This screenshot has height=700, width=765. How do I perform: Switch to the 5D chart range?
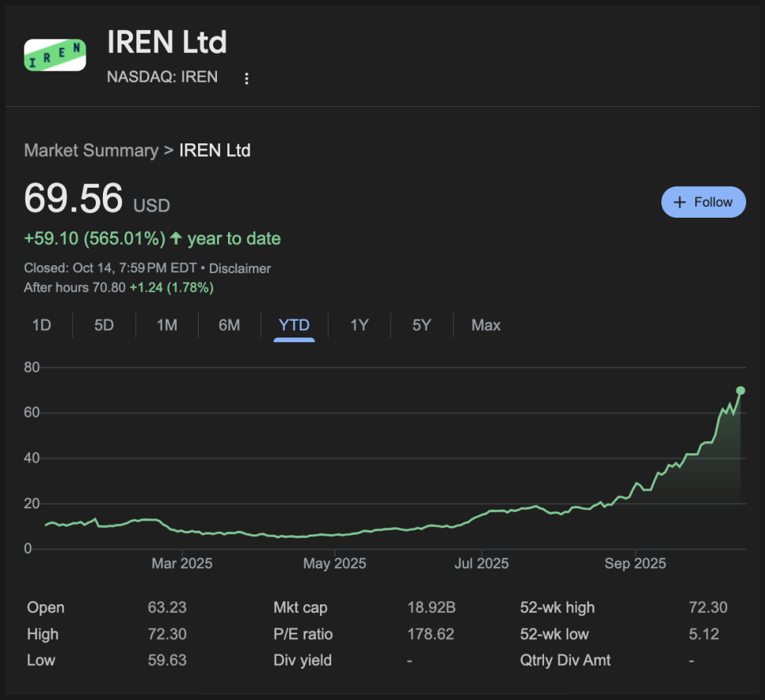[104, 325]
